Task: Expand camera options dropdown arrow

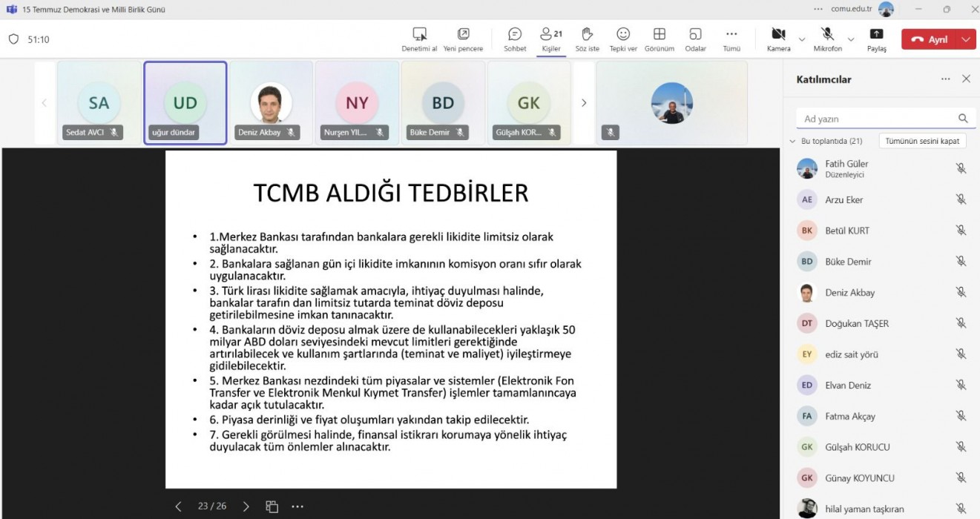Action: pos(801,39)
